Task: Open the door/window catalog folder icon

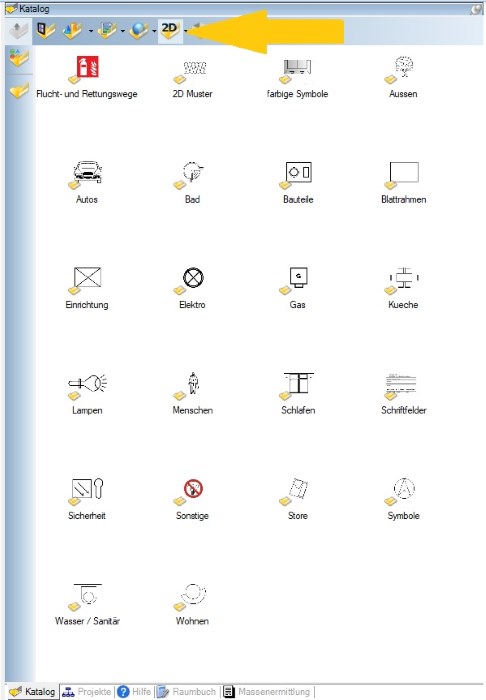Action: 46,31
